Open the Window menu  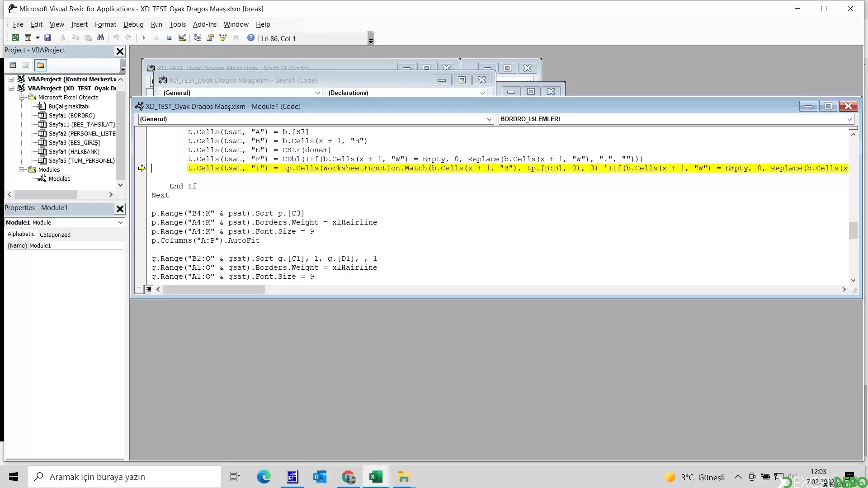pyautogui.click(x=236, y=24)
